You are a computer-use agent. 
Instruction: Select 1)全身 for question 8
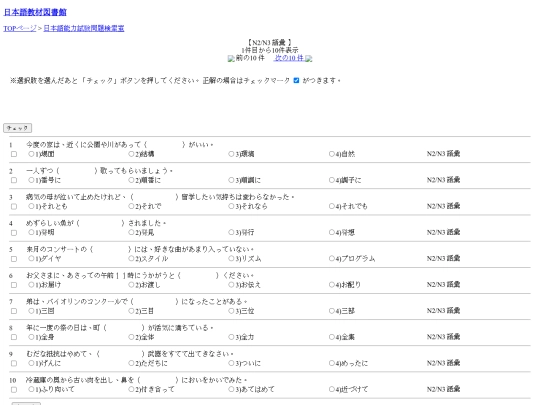[x=31, y=337]
